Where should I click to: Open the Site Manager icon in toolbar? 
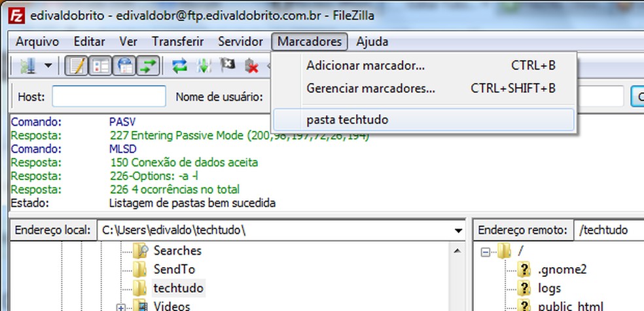click(28, 65)
